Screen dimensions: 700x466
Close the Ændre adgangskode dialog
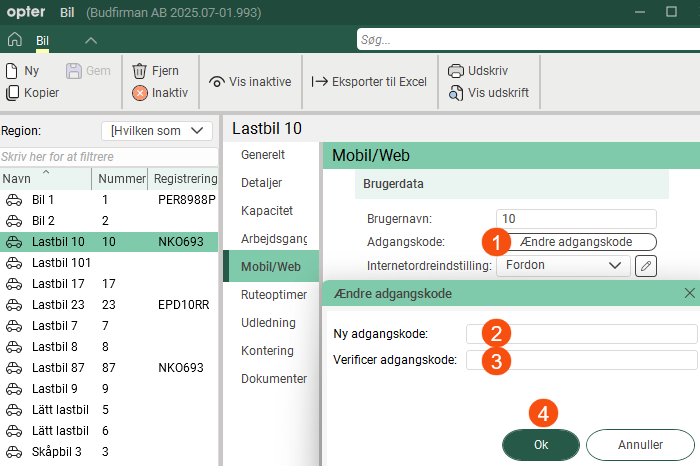coord(689,293)
